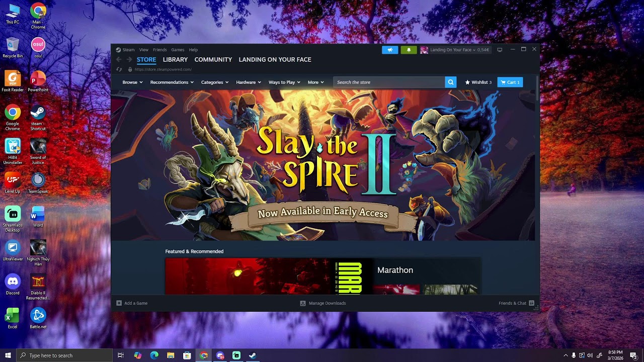
Task: Select the Sword of Justice desktop icon
Action: coord(38,152)
